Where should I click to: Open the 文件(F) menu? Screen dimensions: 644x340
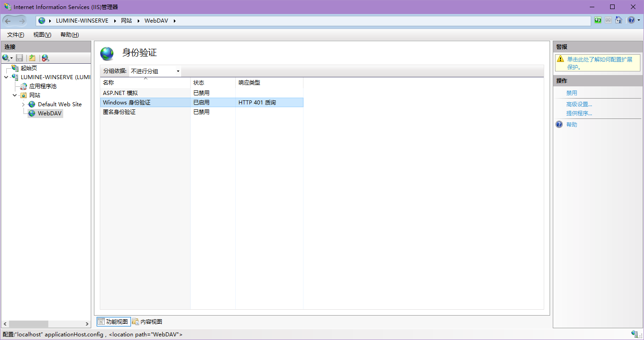click(16, 35)
